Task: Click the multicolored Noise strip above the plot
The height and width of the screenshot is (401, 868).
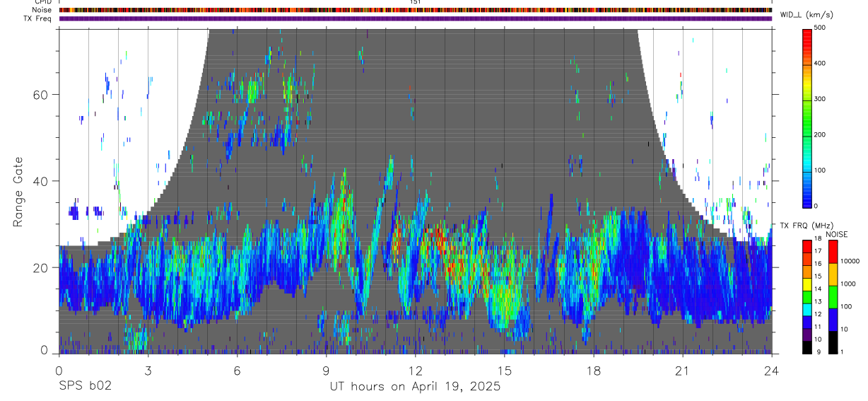Action: coord(415,10)
